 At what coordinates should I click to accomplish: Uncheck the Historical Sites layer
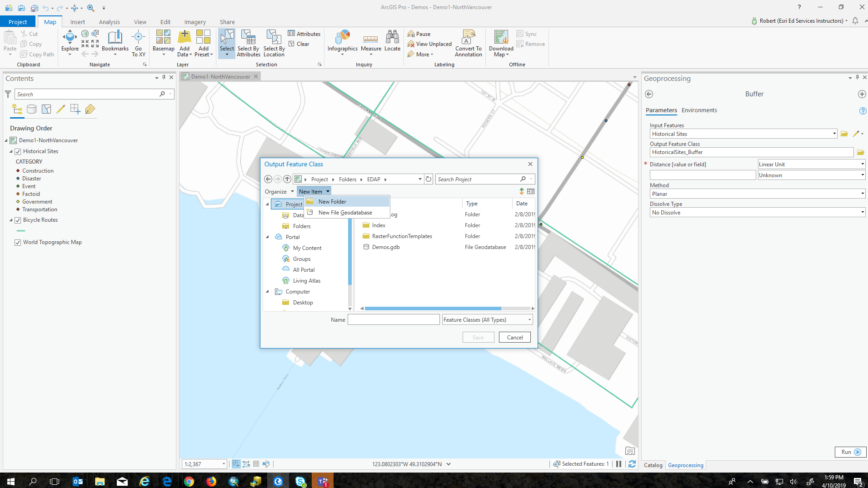click(x=18, y=151)
